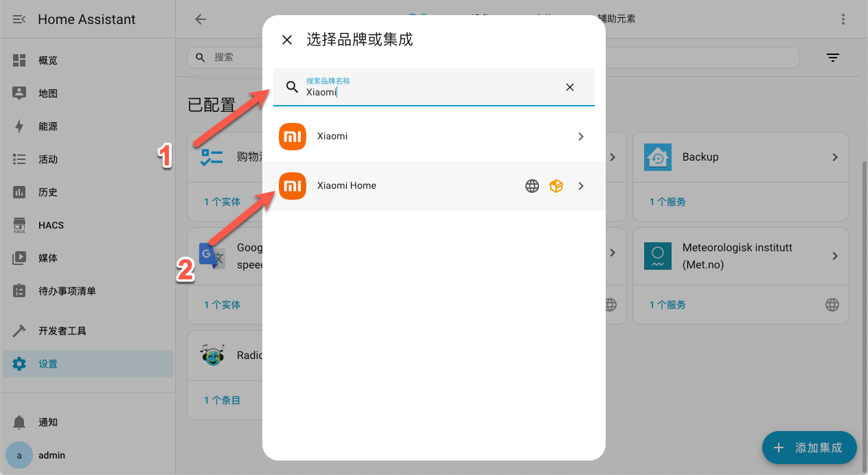Expand the Xiaomi integration entry
868x475 pixels.
click(580, 137)
